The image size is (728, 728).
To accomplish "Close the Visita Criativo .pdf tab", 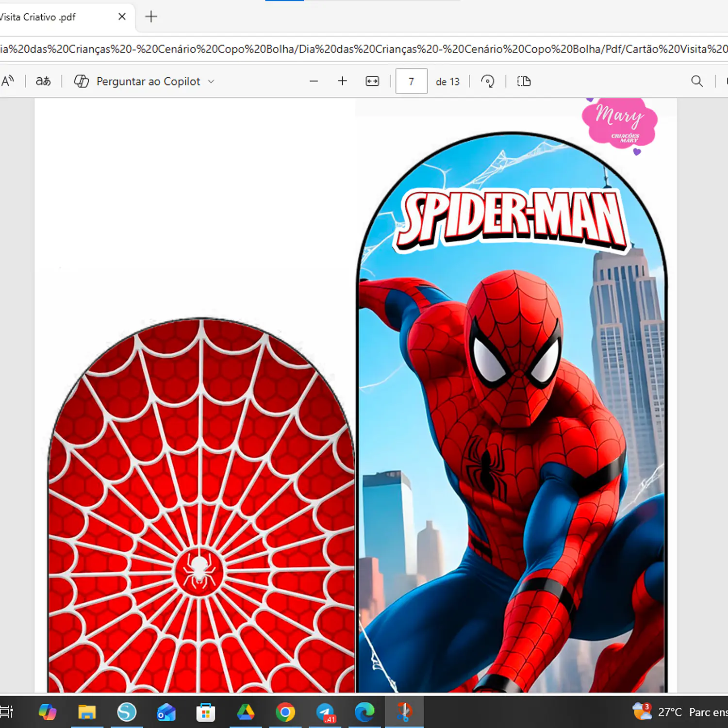I will tap(122, 17).
